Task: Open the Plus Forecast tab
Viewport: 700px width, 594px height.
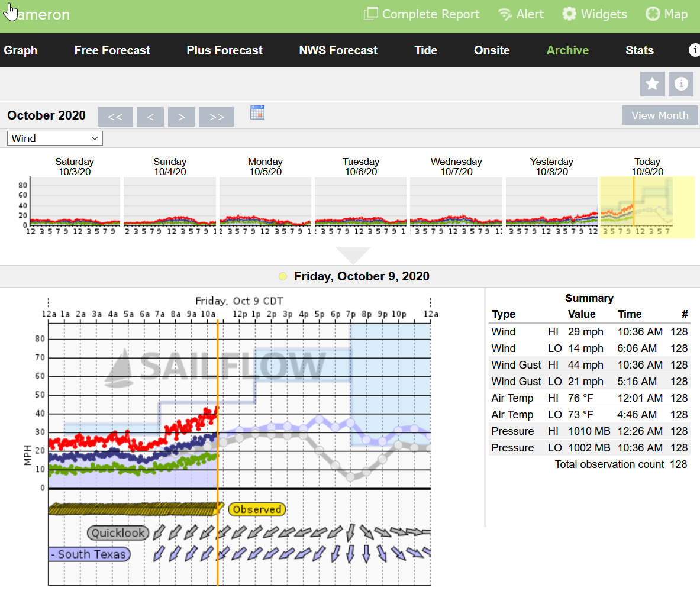Action: 224,50
